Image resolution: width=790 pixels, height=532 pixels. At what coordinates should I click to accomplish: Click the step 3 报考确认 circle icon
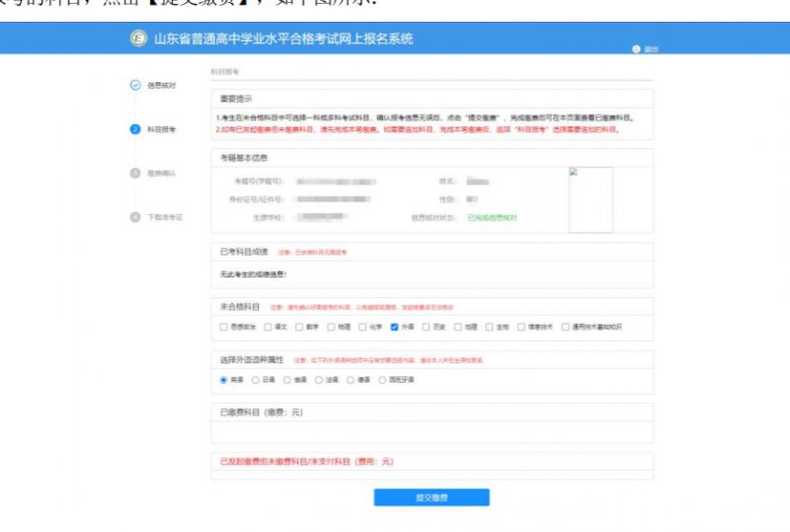(x=135, y=173)
